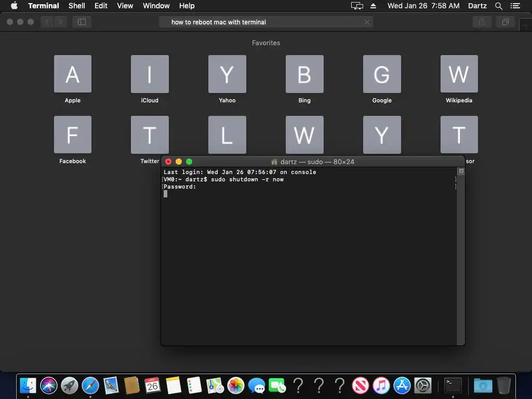Open iTunes music icon in Dock
Image resolution: width=532 pixels, height=399 pixels.
(x=381, y=385)
